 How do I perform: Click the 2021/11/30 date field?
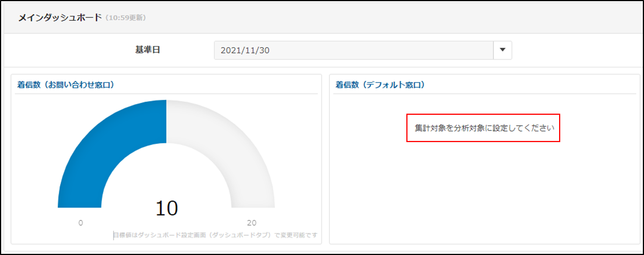point(353,50)
